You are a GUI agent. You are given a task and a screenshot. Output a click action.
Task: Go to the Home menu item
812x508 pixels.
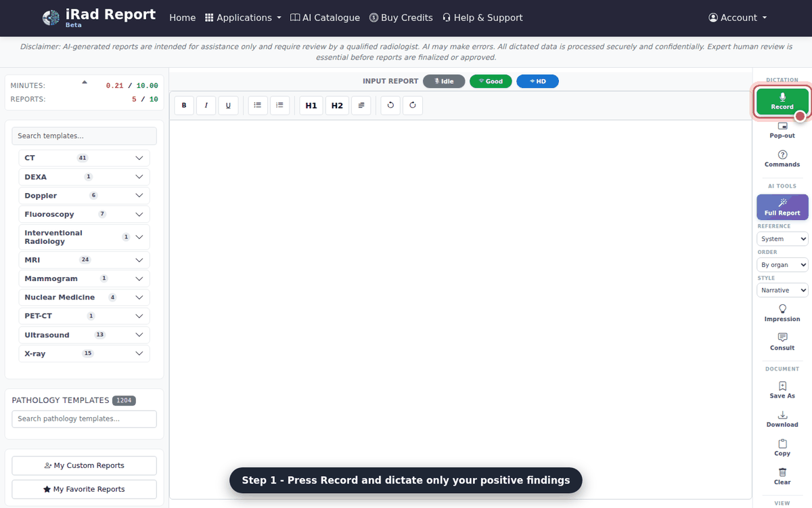[182, 18]
